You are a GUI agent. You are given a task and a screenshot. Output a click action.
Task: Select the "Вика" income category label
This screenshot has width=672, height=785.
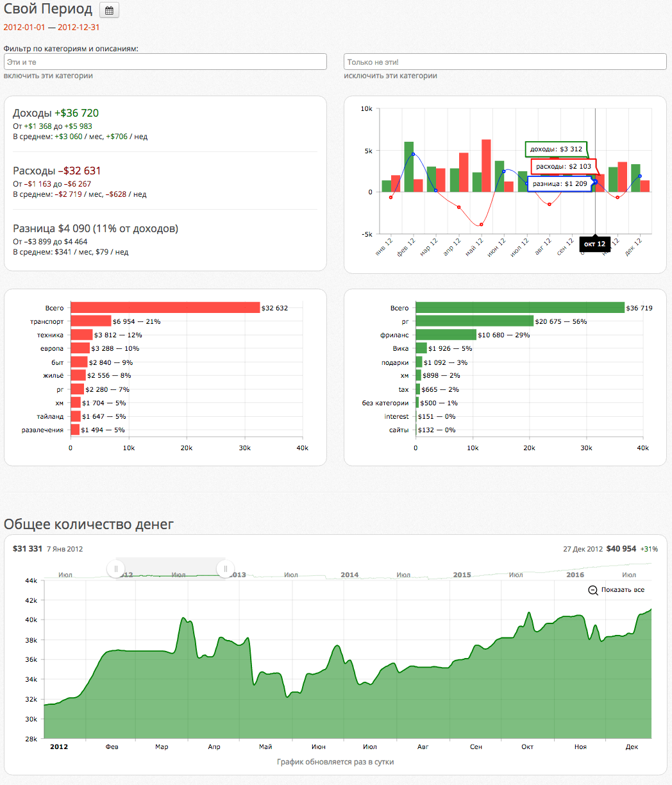coord(401,348)
